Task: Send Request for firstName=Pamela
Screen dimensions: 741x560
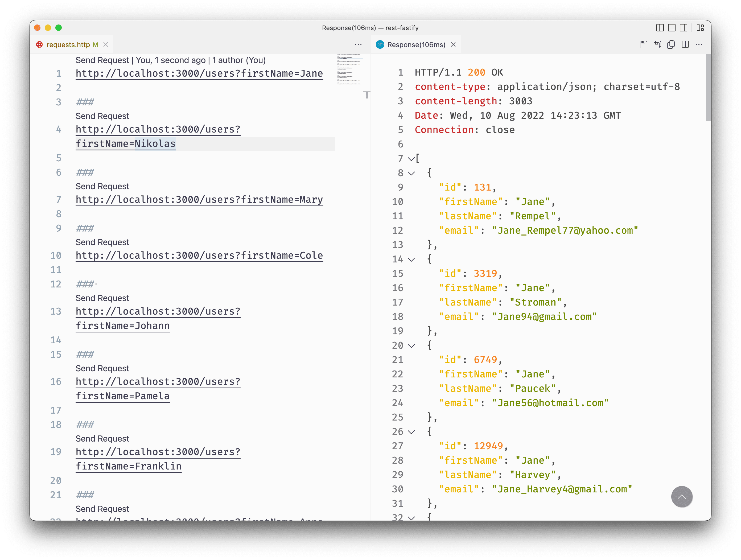Action: 102,368
